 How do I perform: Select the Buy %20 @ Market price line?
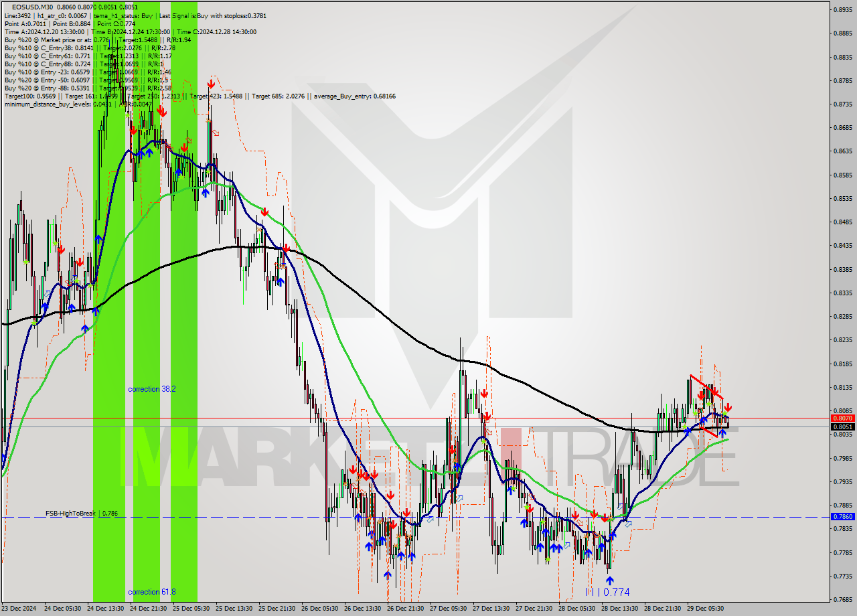pos(97,40)
